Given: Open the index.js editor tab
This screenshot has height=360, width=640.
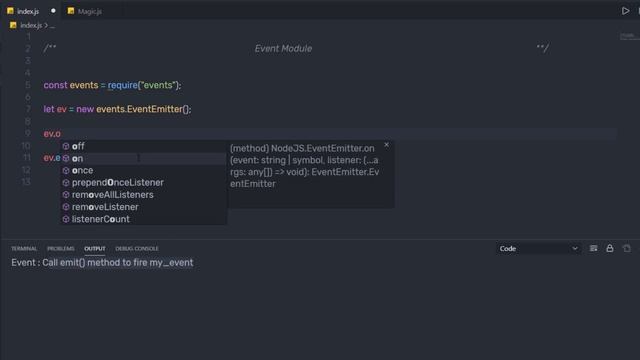Looking at the screenshot, I should (28, 11).
